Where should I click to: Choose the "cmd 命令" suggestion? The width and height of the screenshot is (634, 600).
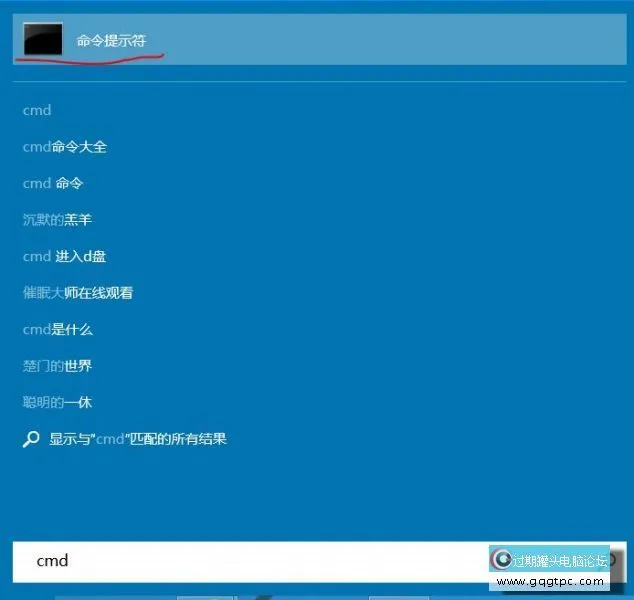[x=53, y=183]
